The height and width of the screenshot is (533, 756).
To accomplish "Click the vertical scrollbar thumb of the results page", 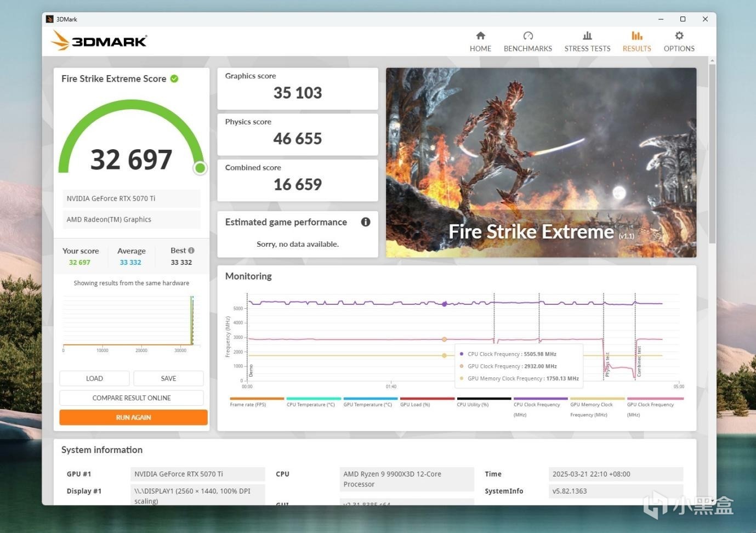I will (712, 154).
